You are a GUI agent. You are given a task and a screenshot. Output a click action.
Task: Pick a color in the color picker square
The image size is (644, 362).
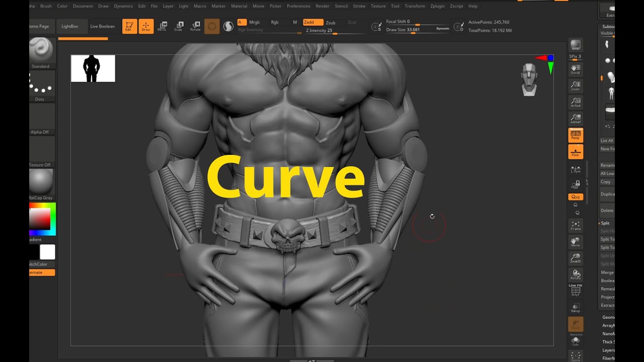coord(40,218)
